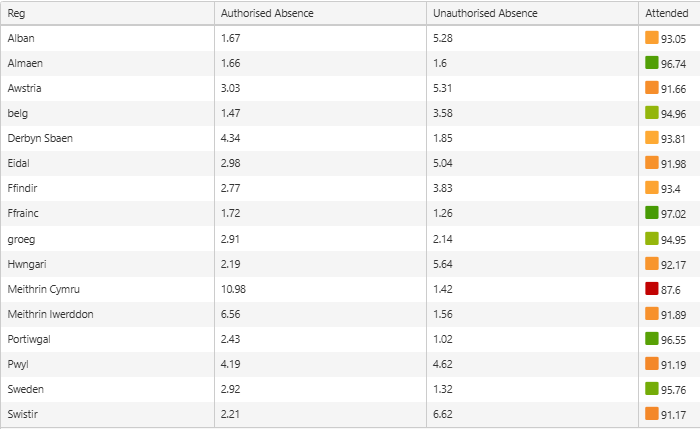700x429 pixels.
Task: Click the Unauthorised Absence column header
Action: (484, 13)
